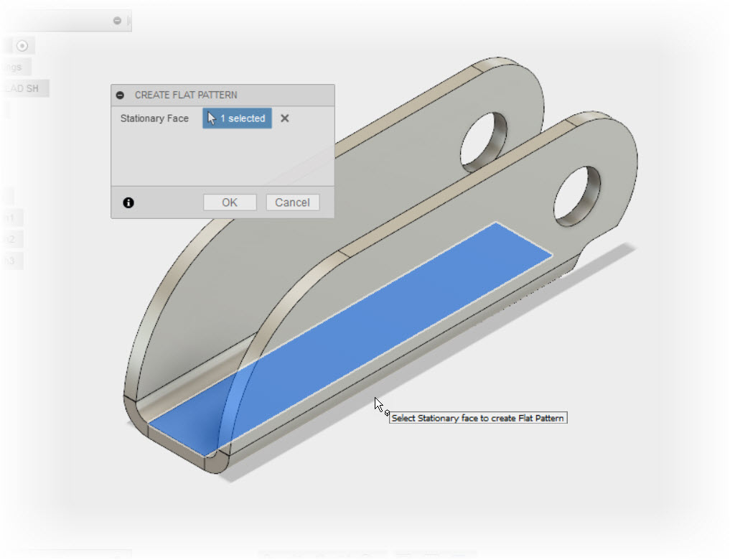Click the circular target icon in the upper-left sidebar
Viewport: 730px width, 560px height.
[x=22, y=45]
